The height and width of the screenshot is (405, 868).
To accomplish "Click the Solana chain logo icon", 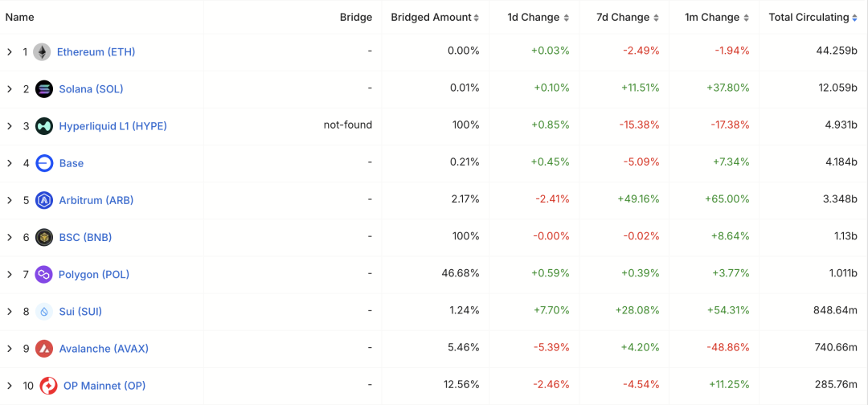I will (x=44, y=89).
